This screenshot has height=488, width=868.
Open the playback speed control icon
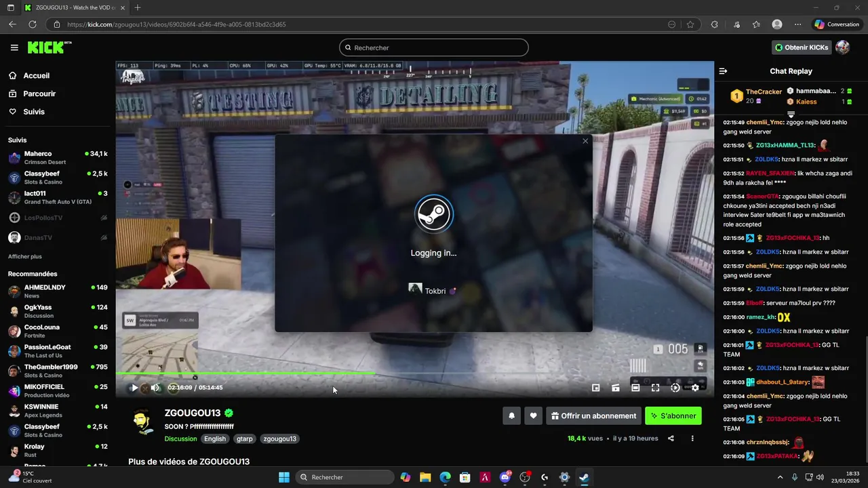coord(675,388)
